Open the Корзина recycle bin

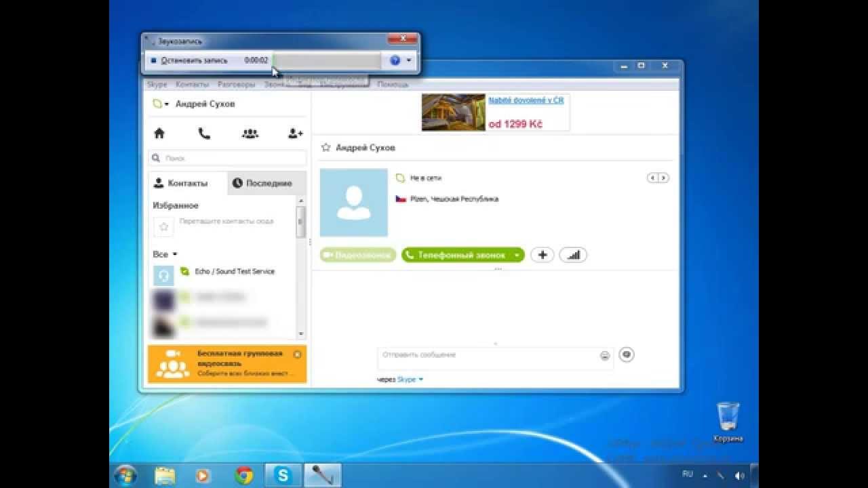(x=728, y=421)
